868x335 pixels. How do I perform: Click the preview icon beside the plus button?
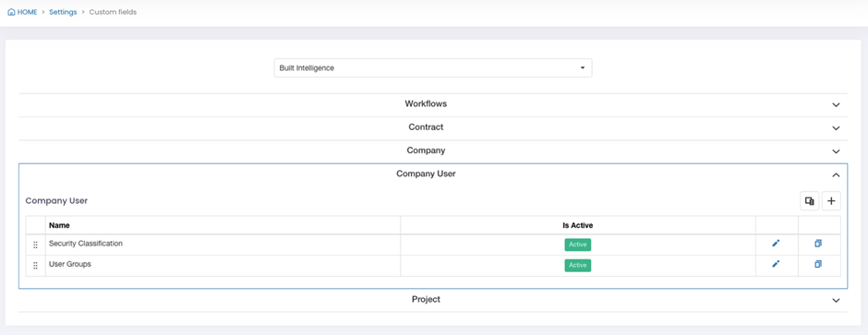click(809, 201)
